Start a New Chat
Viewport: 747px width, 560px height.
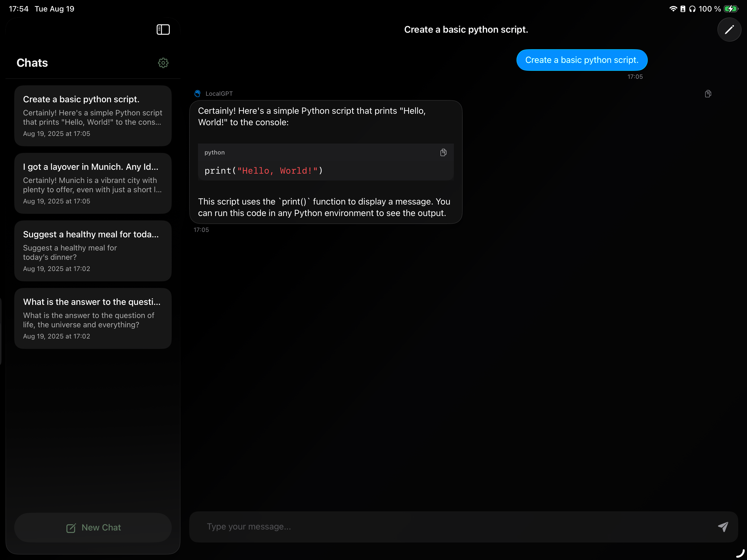(x=93, y=527)
